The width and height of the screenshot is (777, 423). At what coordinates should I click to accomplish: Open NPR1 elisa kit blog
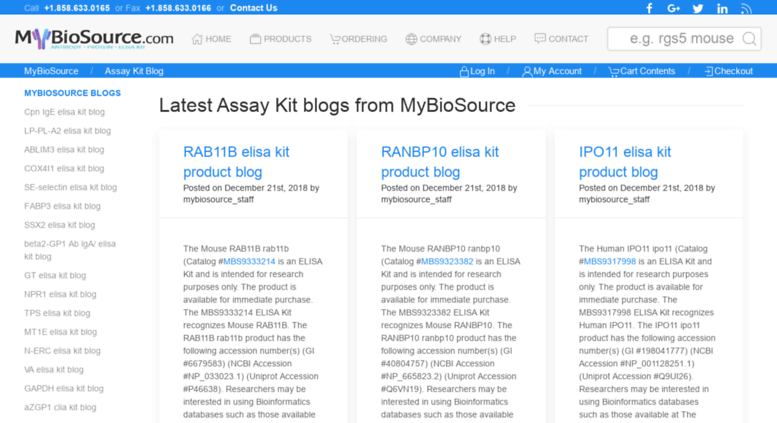click(x=60, y=294)
